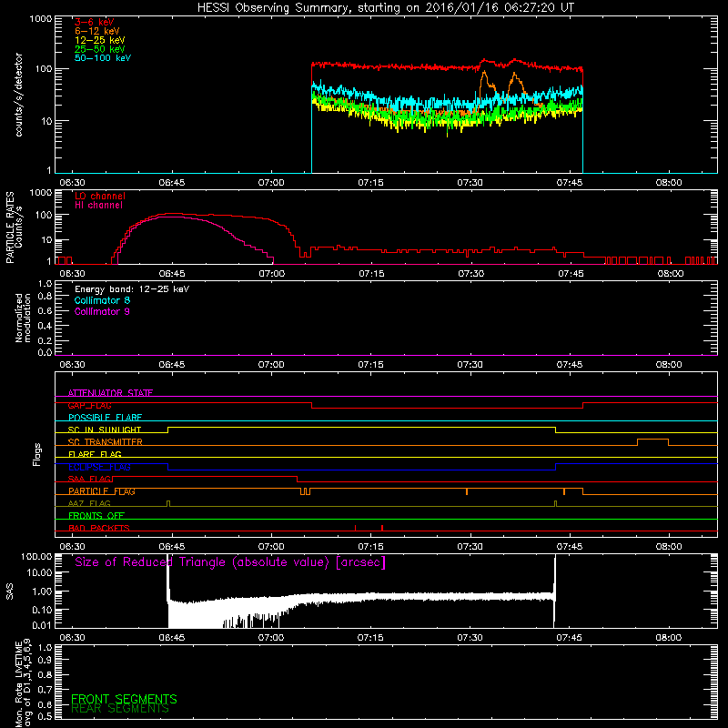Click the POSSIBLE FLARE flag label

(x=105, y=418)
